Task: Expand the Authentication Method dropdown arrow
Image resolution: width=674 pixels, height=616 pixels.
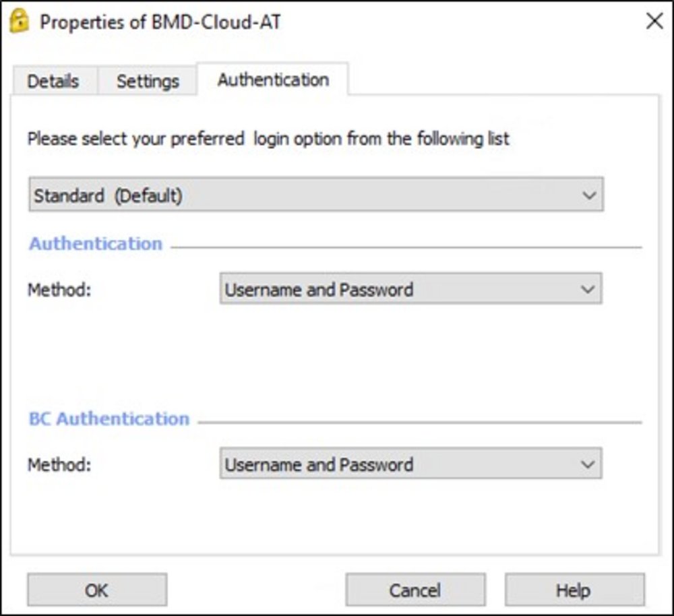Action: pyautogui.click(x=588, y=290)
